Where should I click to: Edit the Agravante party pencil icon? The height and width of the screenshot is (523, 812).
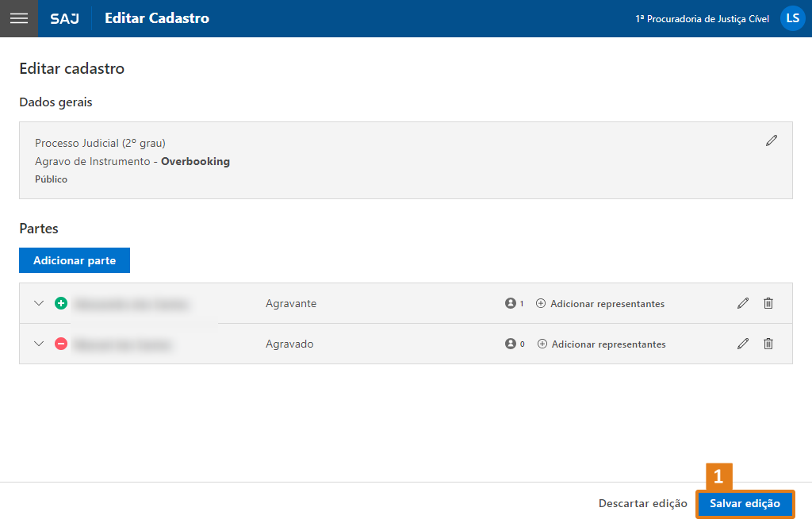point(743,303)
